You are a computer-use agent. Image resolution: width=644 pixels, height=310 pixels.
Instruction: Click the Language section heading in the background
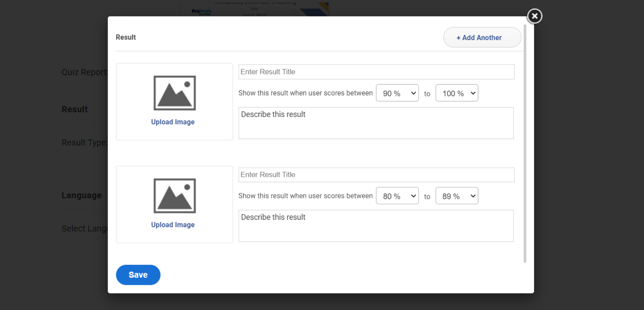[82, 195]
